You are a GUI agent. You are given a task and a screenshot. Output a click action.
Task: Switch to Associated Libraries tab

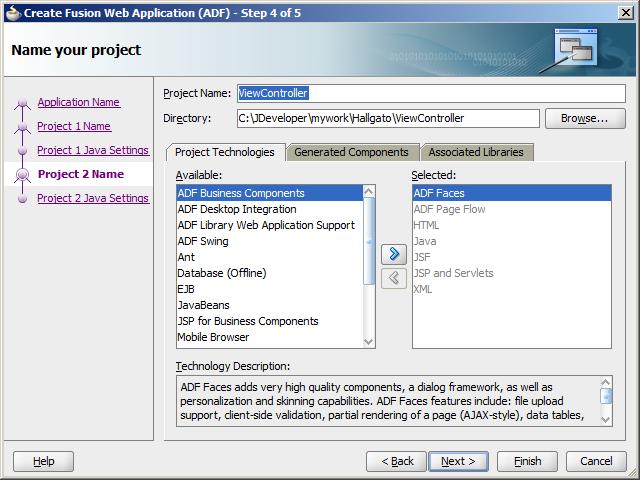pos(476,152)
